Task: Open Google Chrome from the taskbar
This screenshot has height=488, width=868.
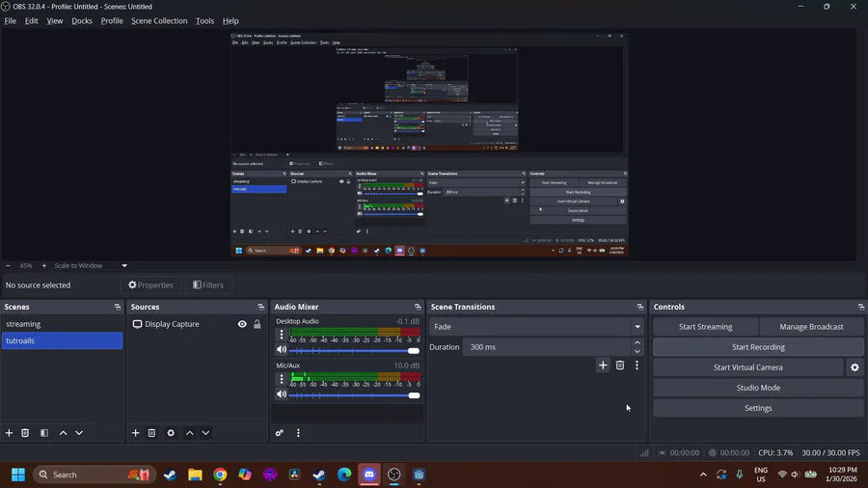Action: coord(220,474)
